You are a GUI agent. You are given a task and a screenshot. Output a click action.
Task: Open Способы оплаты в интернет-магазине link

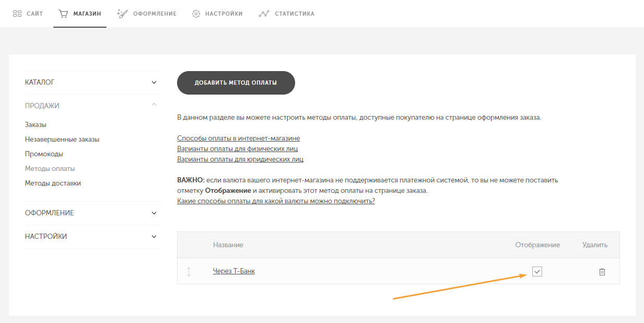pos(238,139)
